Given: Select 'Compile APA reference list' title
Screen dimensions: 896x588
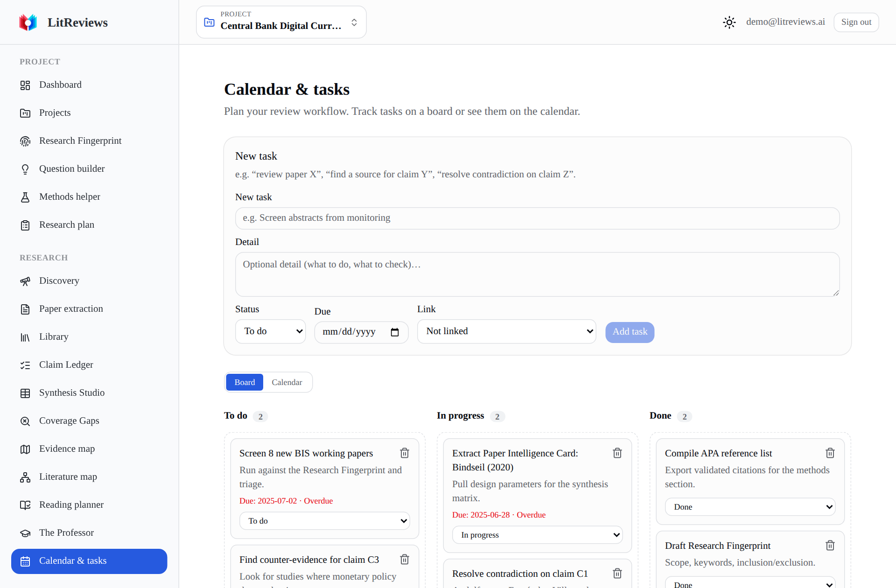Looking at the screenshot, I should coord(718,453).
